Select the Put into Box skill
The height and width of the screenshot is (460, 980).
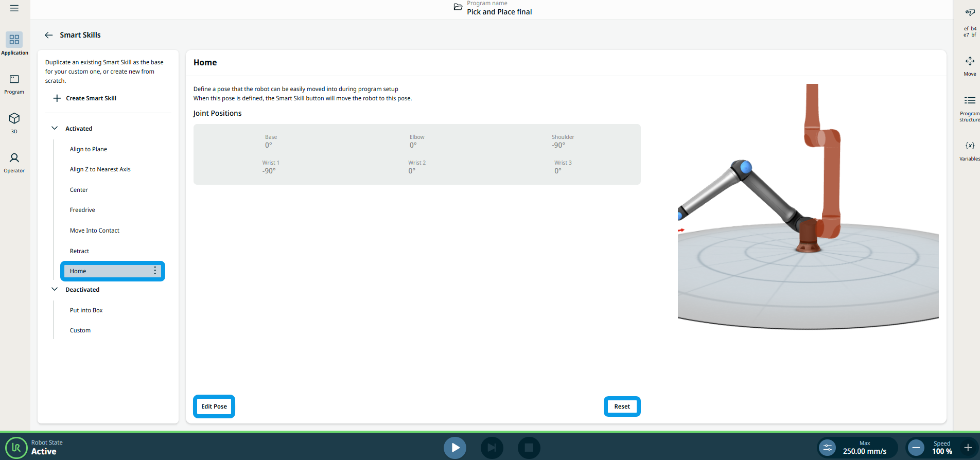pyautogui.click(x=86, y=310)
